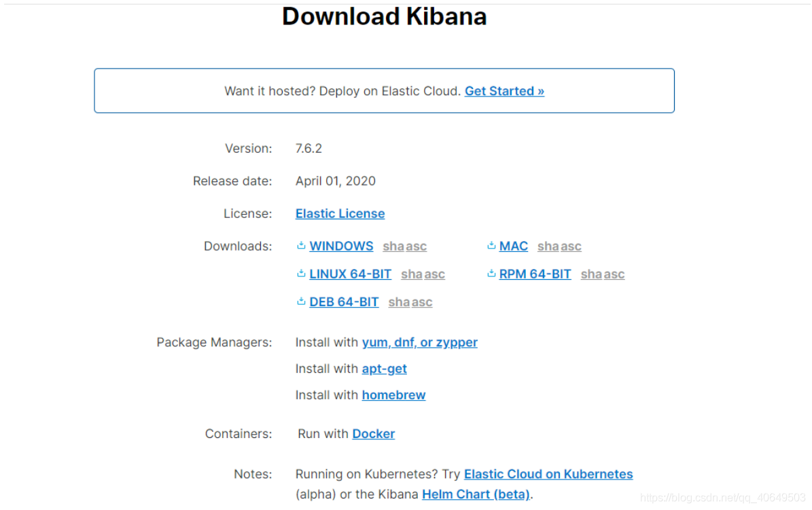Click the Release date: label
The height and width of the screenshot is (510, 812).
[x=232, y=181]
